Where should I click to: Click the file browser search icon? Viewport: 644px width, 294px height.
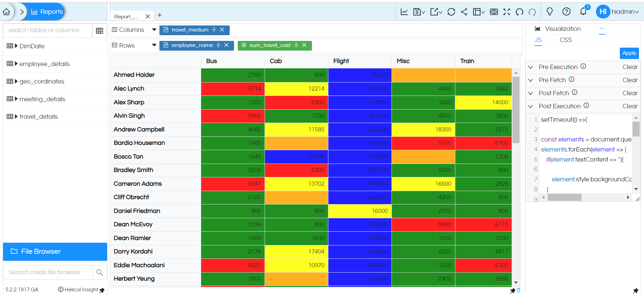(x=100, y=272)
